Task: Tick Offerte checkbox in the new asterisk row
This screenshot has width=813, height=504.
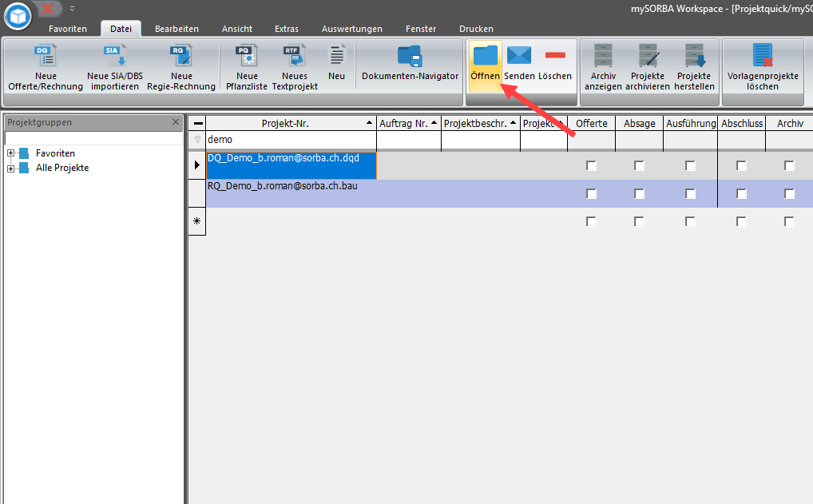Action: pyautogui.click(x=591, y=221)
